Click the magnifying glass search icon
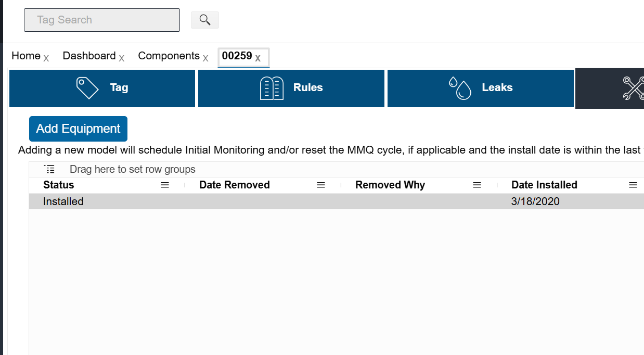The image size is (644, 355). tap(205, 20)
